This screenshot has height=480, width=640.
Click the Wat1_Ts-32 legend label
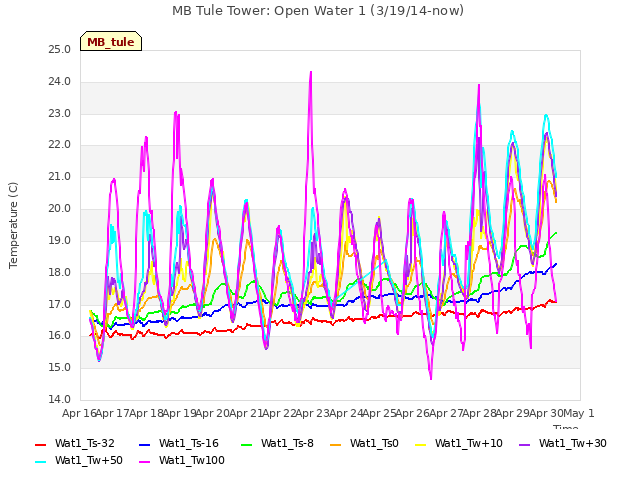tap(85, 443)
